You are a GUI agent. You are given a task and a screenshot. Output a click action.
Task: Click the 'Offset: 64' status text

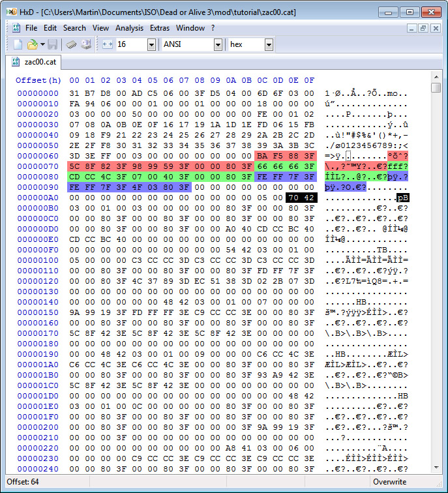click(23, 482)
